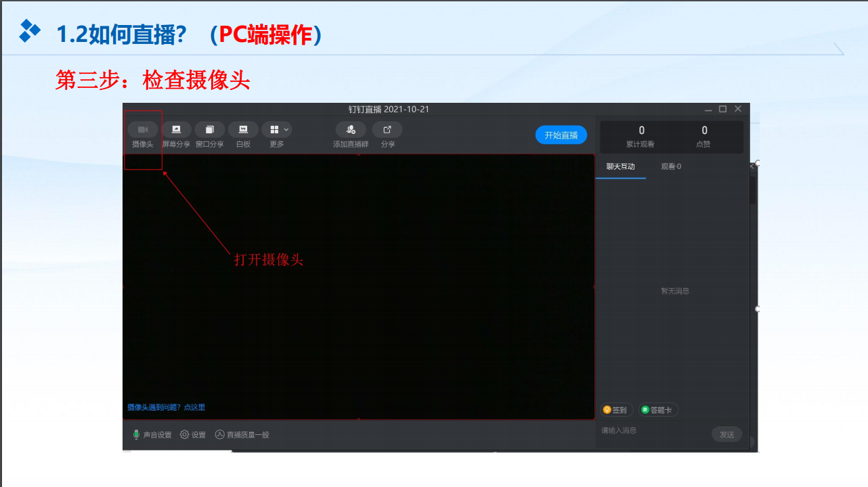This screenshot has height=487, width=868.
Task: Click the 摄像头遇到问题？点这里 link
Action: click(166, 407)
